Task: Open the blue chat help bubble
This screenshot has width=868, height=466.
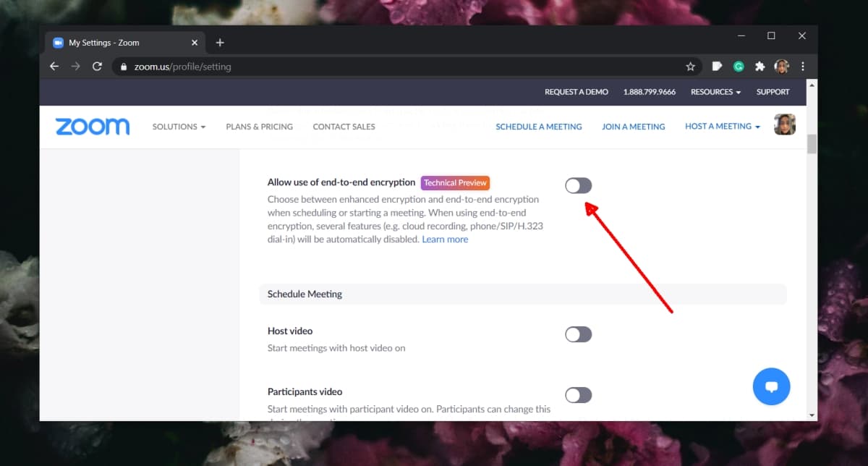Action: [x=771, y=386]
